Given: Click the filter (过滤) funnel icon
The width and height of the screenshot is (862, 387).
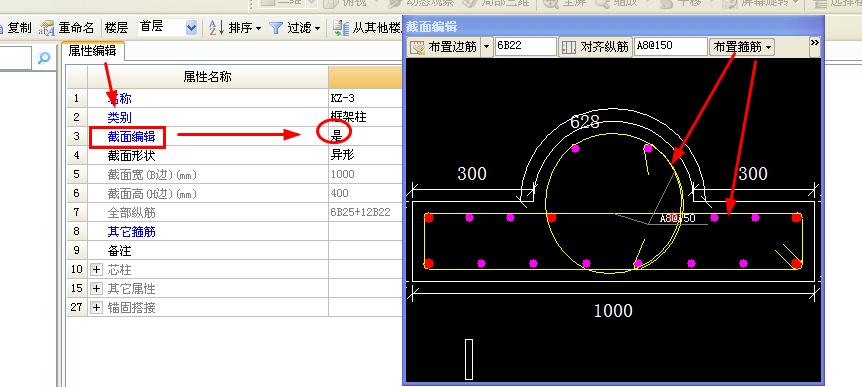Looking at the screenshot, I should [276, 28].
